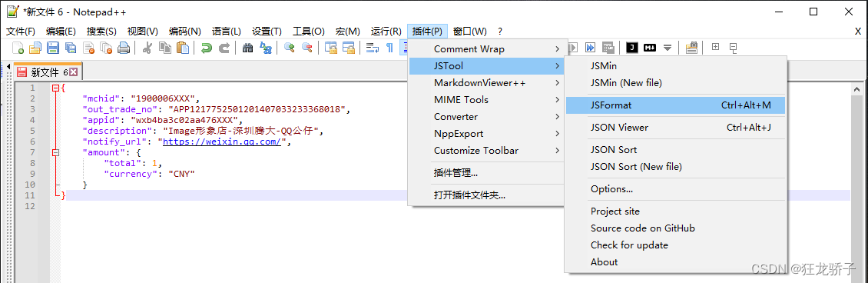Click the Redo toolbar arrow
The width and height of the screenshot is (868, 283).
click(224, 48)
